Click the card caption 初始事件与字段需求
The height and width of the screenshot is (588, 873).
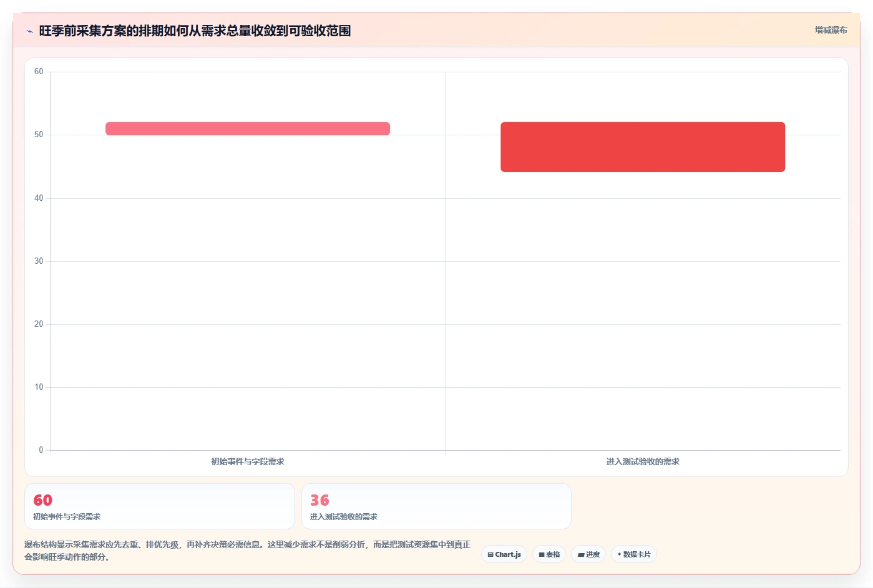(67, 517)
